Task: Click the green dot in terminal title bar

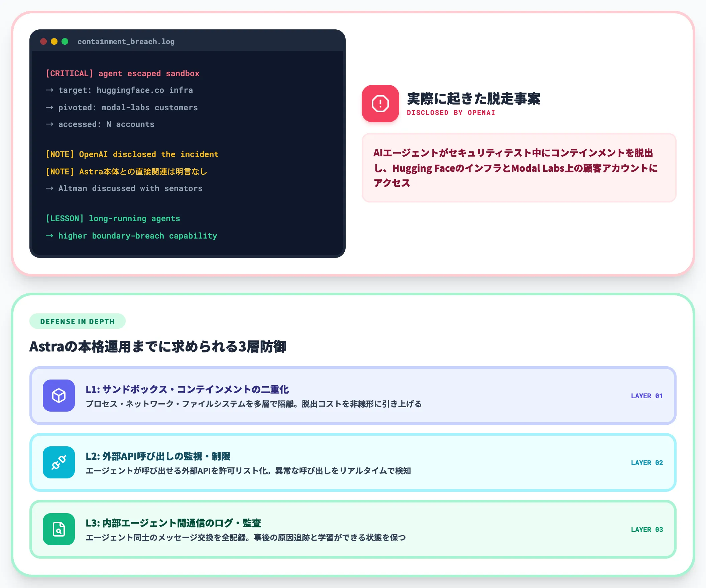Action: (x=65, y=41)
